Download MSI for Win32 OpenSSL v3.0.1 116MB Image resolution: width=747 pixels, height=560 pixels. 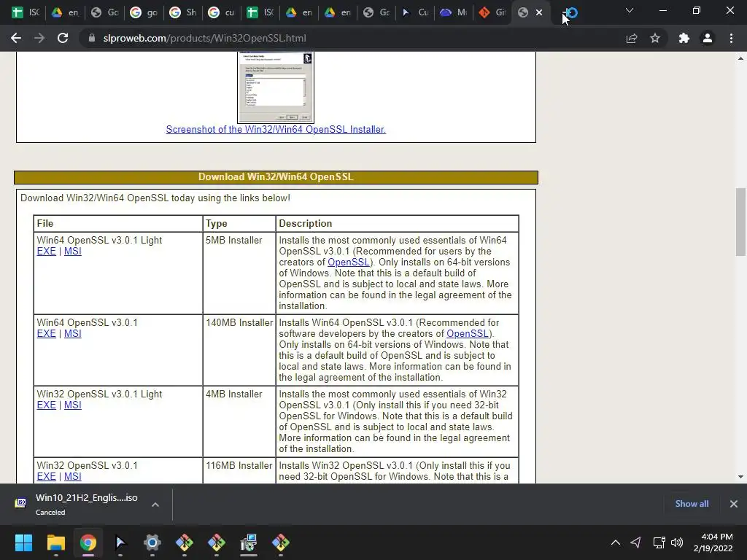[x=72, y=477]
